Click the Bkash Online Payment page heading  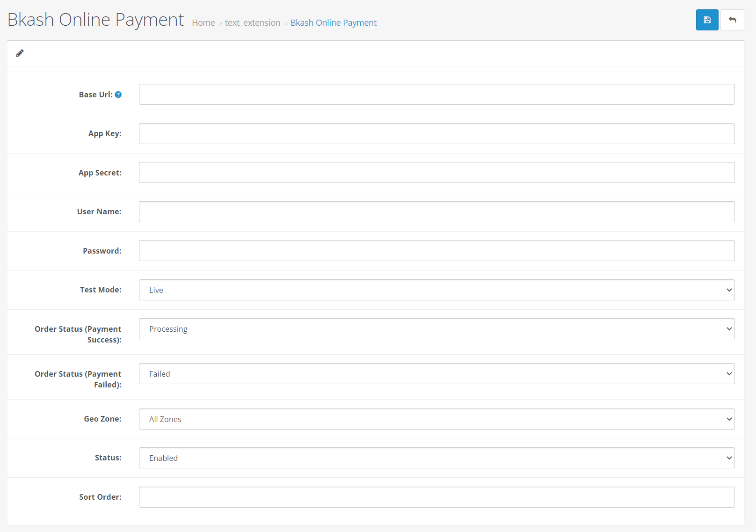[95, 20]
